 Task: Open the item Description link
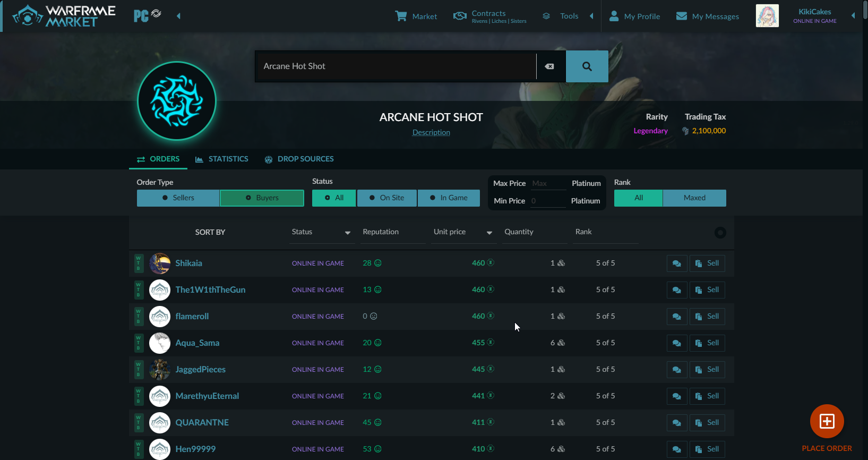point(431,133)
